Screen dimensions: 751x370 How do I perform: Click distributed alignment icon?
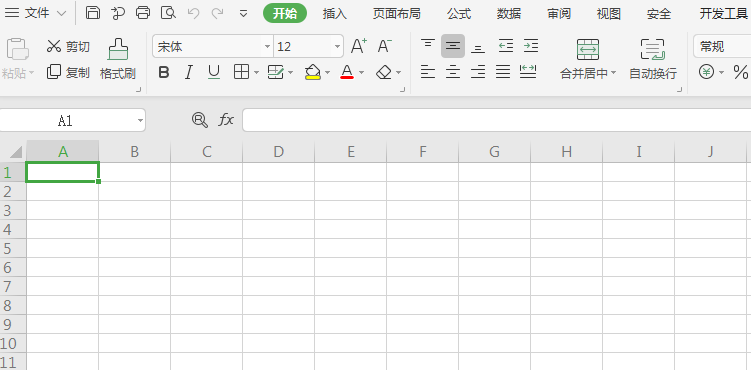[x=528, y=72]
